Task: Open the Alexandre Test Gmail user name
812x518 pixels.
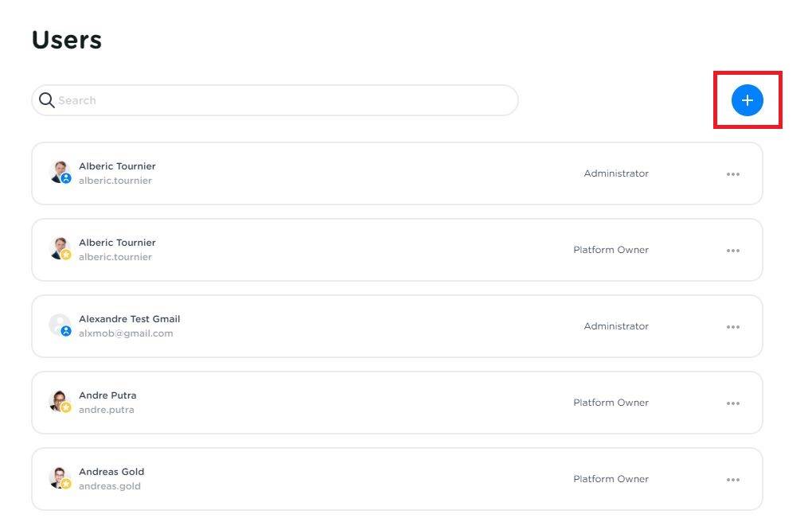Action: [129, 319]
